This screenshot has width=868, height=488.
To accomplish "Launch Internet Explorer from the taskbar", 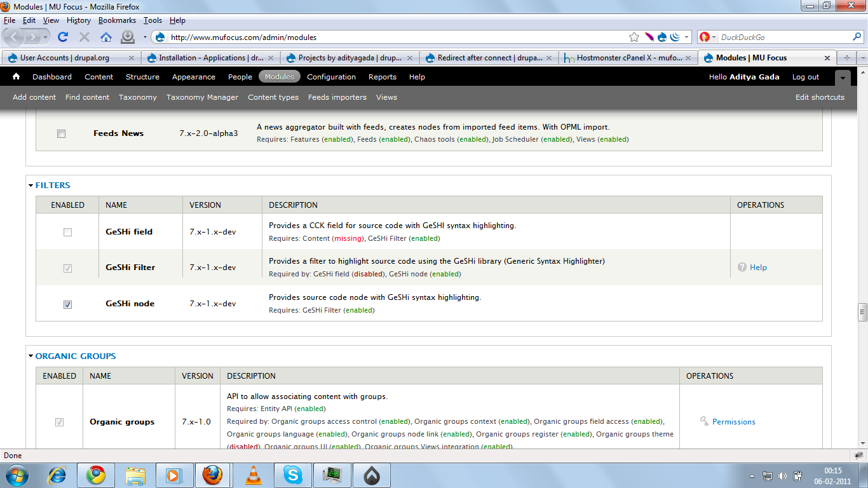I will 58,475.
